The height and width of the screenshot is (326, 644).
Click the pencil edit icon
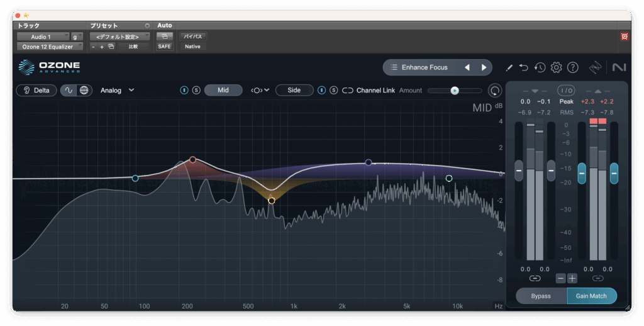tap(509, 67)
